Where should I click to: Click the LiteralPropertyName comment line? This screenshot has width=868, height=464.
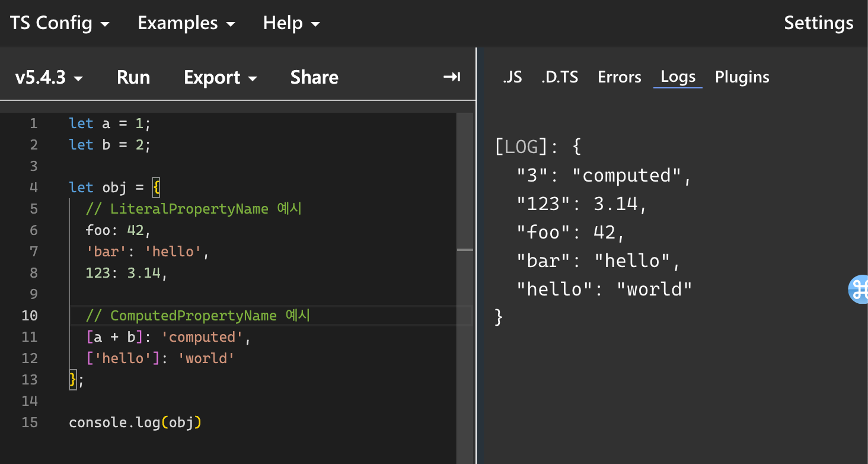coord(194,209)
